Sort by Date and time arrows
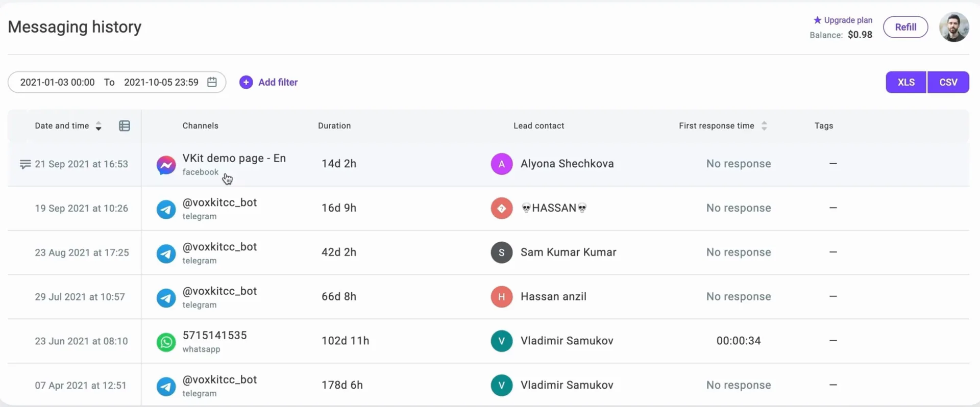This screenshot has width=980, height=407. tap(99, 126)
